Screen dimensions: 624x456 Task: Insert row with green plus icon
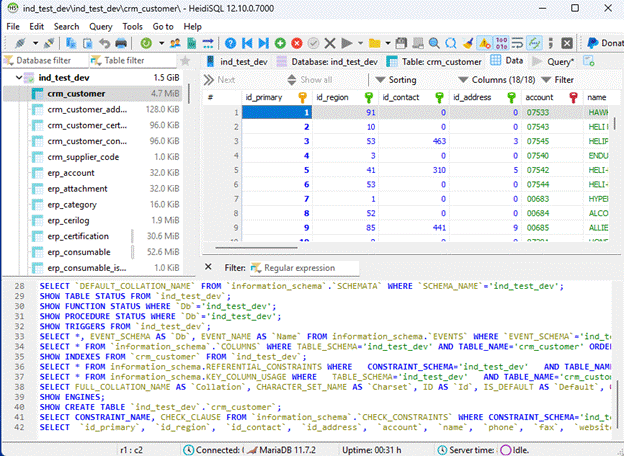[x=280, y=43]
